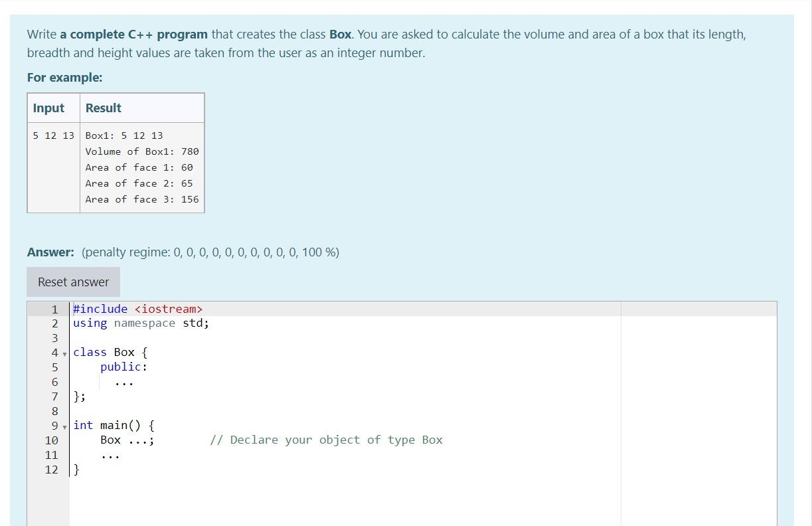Collapse the class Box code fold
812x526 pixels.
64,353
